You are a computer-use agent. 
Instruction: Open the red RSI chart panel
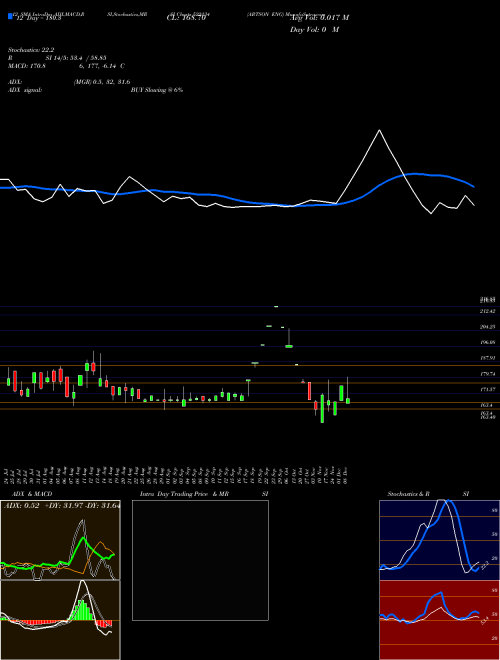[439, 620]
